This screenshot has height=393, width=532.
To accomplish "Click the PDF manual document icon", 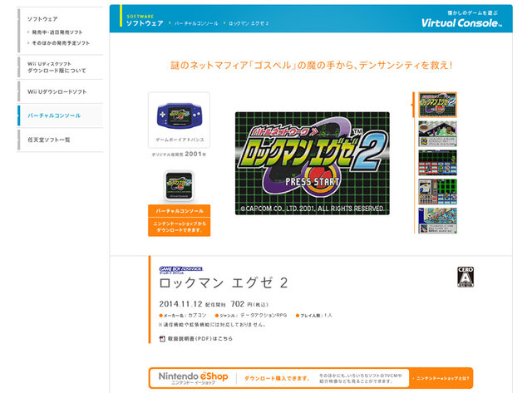I will (163, 338).
